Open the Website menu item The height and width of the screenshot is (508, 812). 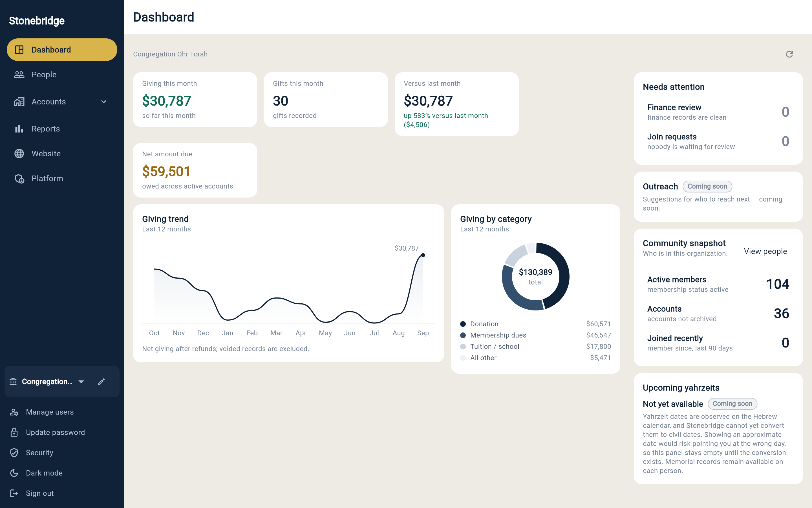pos(62,154)
